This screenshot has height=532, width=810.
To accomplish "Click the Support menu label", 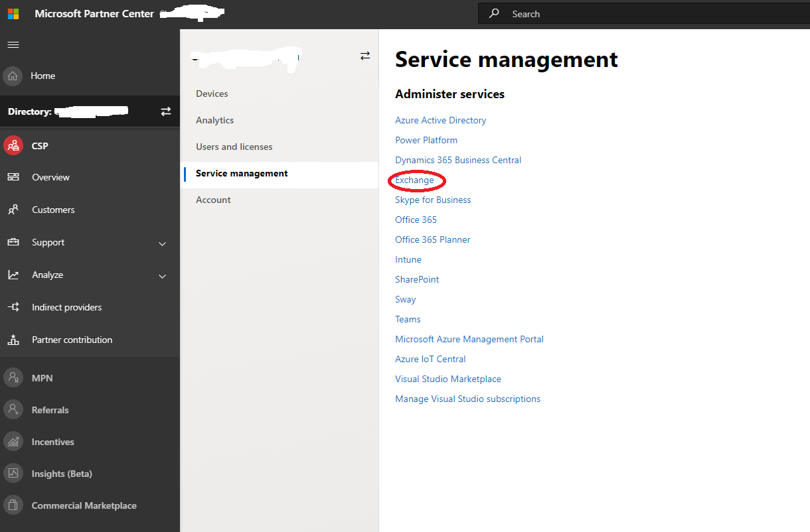I will coord(48,242).
